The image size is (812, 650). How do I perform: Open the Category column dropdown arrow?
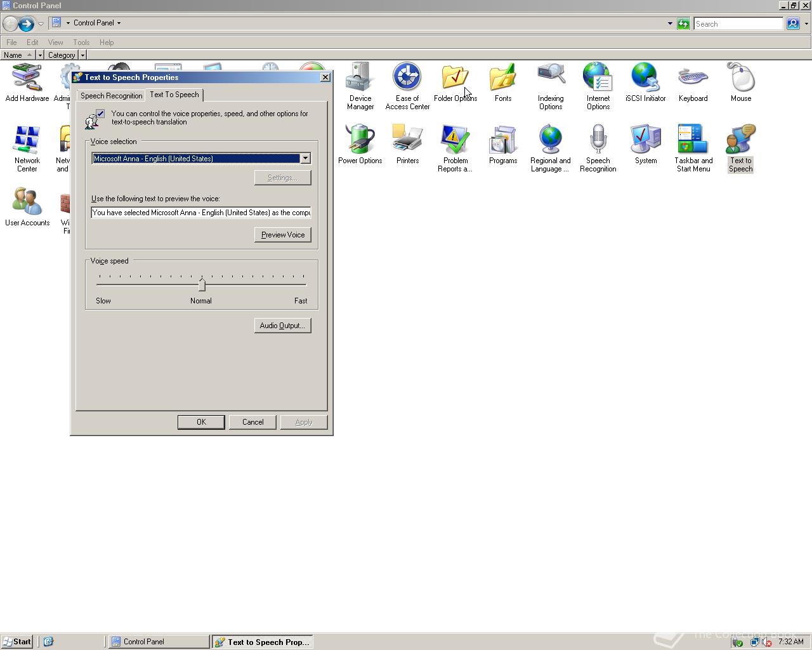point(82,55)
